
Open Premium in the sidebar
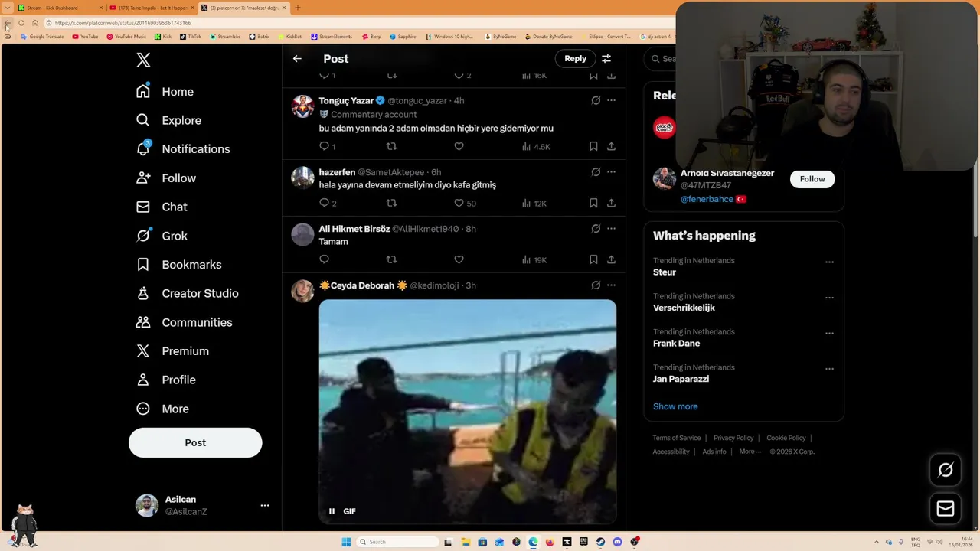pos(172,351)
